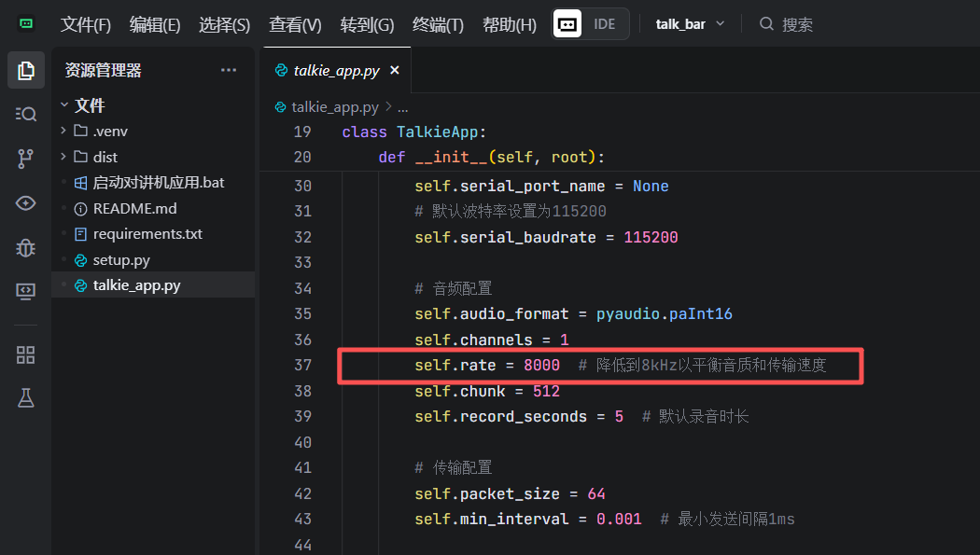This screenshot has width=980, height=555.
Task: Open the explorer panel more actions ellipsis
Action: 229,70
